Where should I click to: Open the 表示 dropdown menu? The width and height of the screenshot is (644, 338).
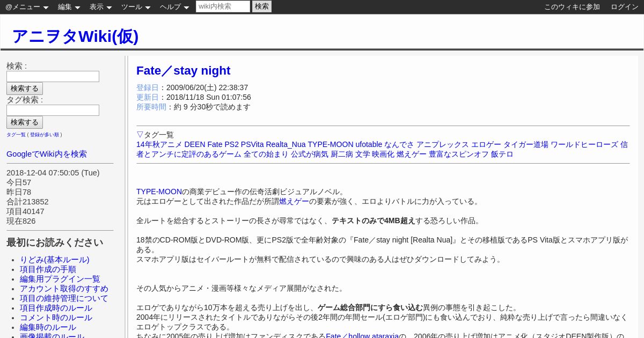(x=100, y=7)
